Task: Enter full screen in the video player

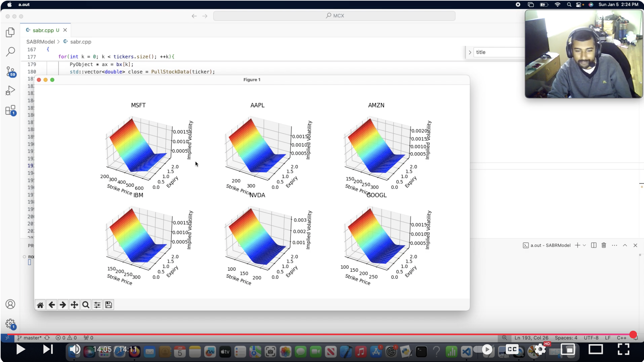Action: pos(623,349)
